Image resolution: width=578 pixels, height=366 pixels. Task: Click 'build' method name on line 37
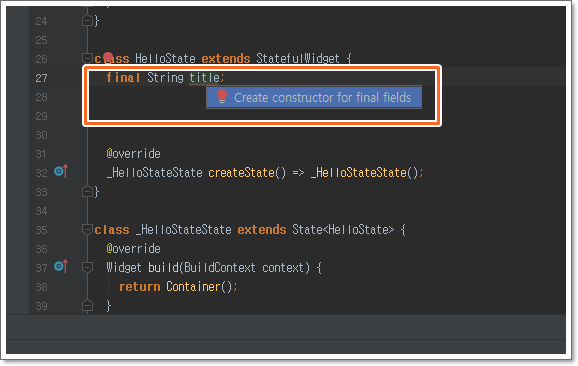163,267
